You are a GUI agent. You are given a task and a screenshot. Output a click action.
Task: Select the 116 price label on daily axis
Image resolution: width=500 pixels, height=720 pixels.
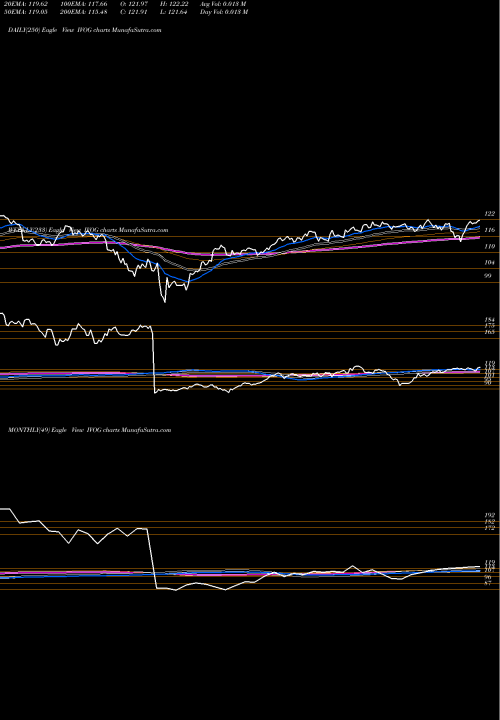(490, 230)
